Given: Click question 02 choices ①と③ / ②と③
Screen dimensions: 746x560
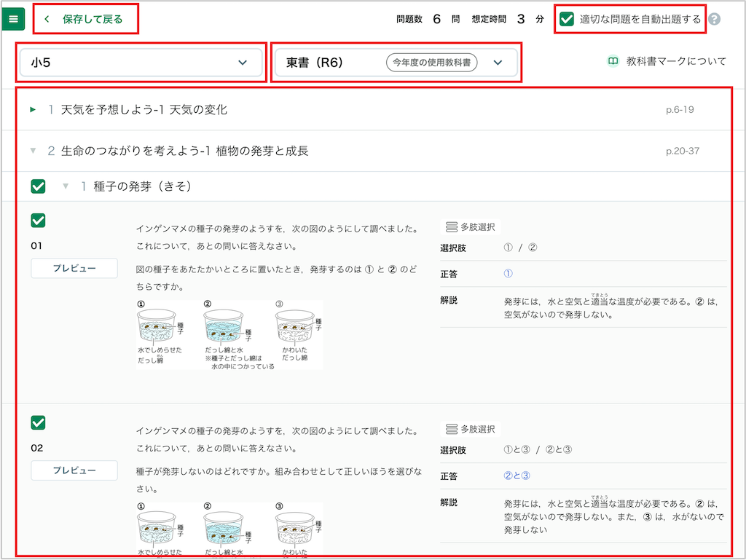Looking at the screenshot, I should coord(538,450).
